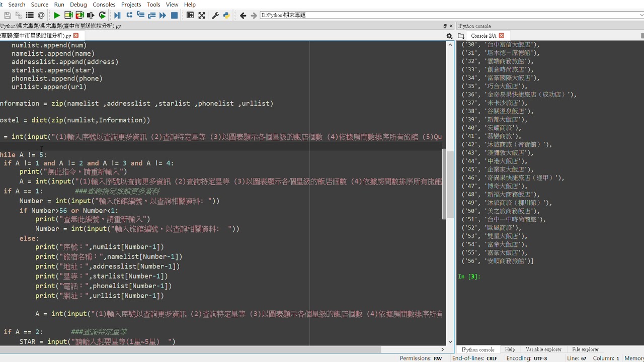Open the Projects menu
The height and width of the screenshot is (362, 644).
(131, 5)
